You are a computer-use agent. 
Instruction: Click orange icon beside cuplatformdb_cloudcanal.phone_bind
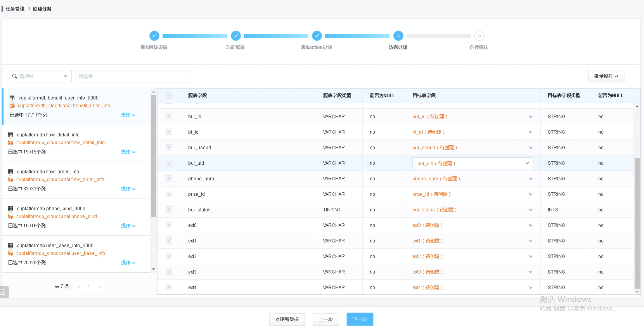(10, 216)
